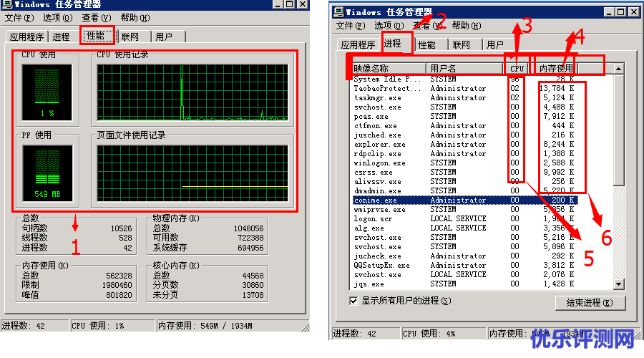Open 文件 menu in left window

point(19,18)
